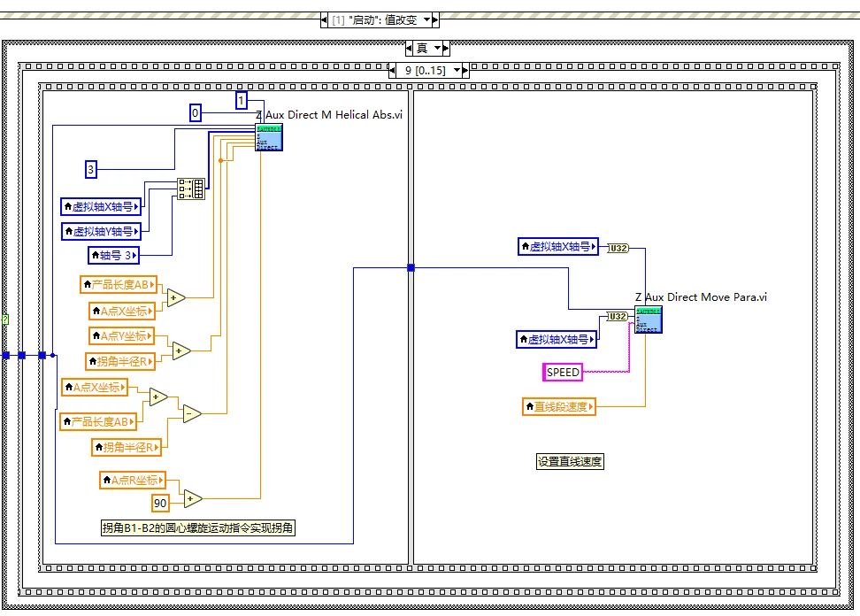Open the 9 [0..15] frame selector dropdown

click(x=457, y=70)
